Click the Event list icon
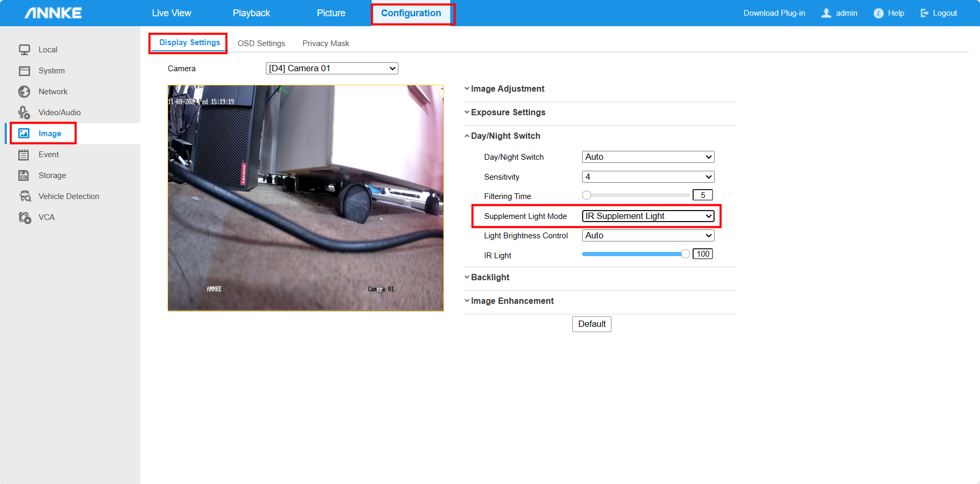Image resolution: width=980 pixels, height=484 pixels. pos(24,155)
